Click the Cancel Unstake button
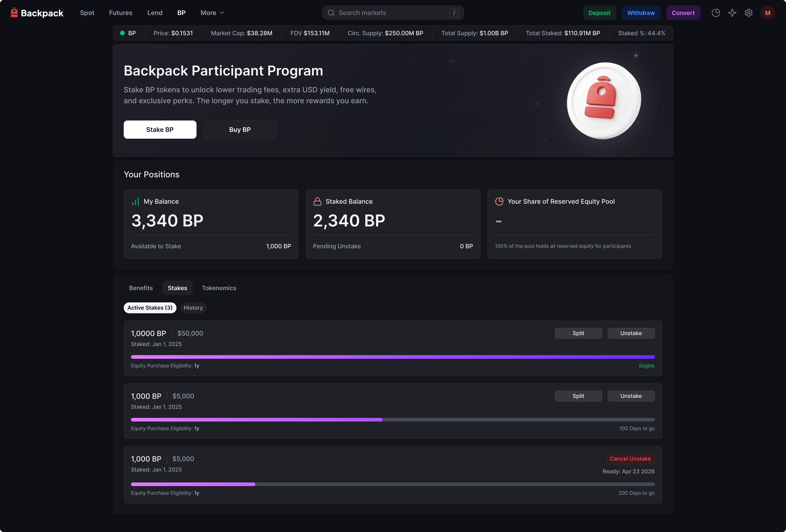Screen dimensions: 786x532 [x=630, y=459]
